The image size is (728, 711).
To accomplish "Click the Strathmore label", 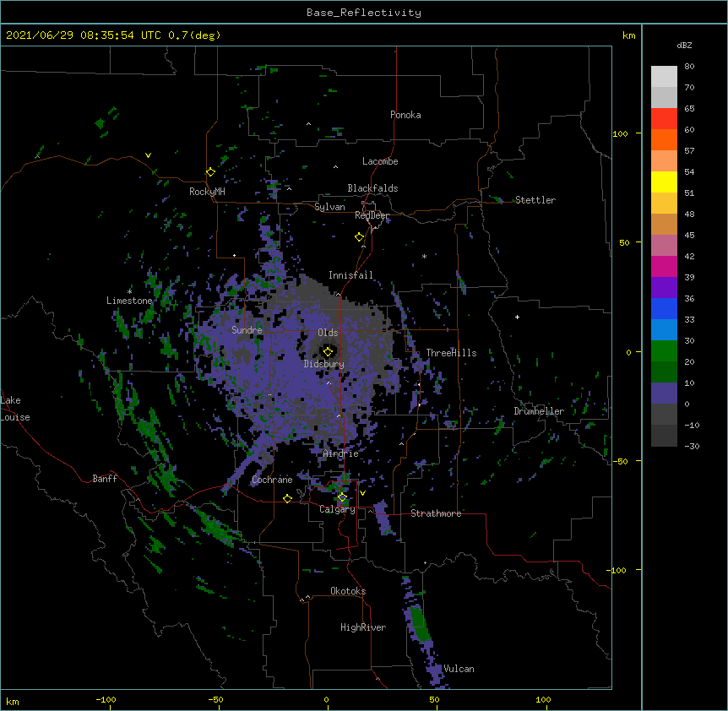I will [x=436, y=513].
